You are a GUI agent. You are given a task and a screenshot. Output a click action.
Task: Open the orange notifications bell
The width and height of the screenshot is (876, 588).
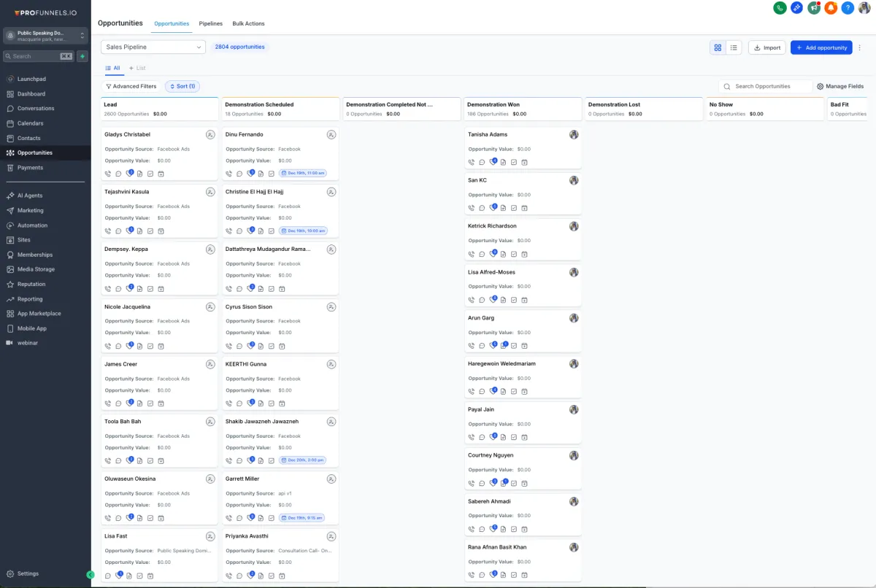tap(831, 8)
